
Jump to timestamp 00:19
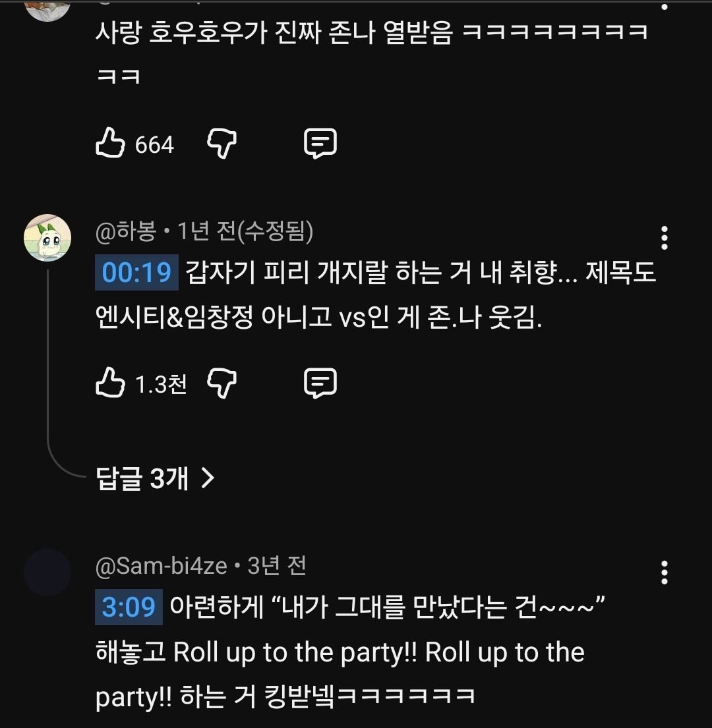[x=137, y=272]
